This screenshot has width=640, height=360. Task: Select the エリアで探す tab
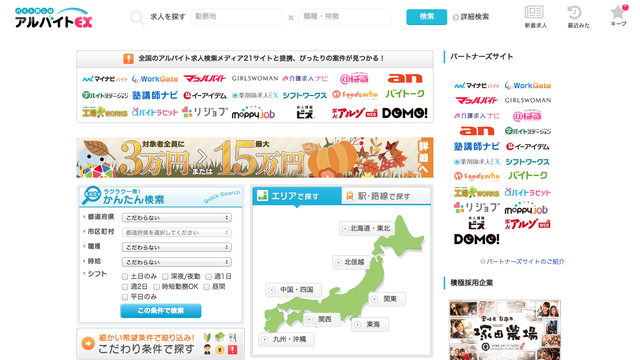[297, 196]
